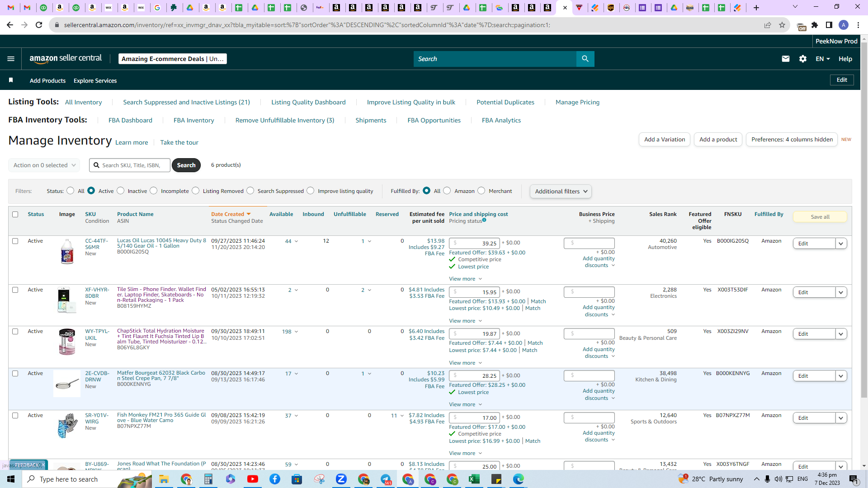The height and width of the screenshot is (488, 868).
Task: Expand available quantity chevron for Fish Monkey
Action: coord(296,416)
